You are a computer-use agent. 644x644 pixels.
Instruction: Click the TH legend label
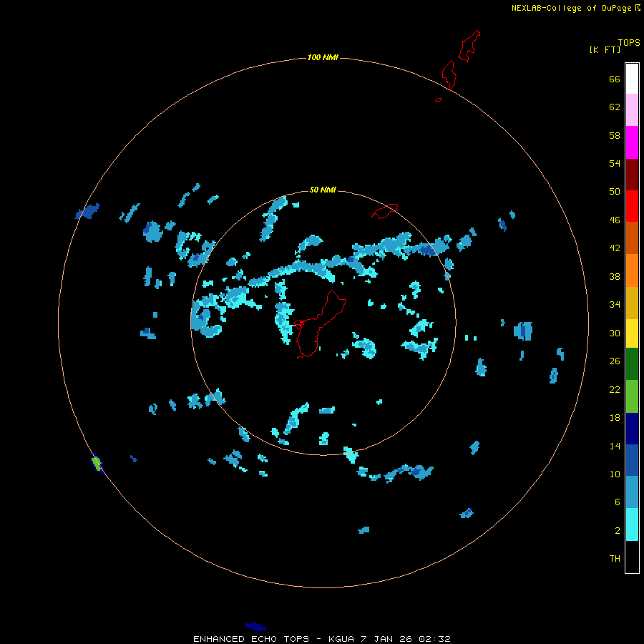coord(615,559)
